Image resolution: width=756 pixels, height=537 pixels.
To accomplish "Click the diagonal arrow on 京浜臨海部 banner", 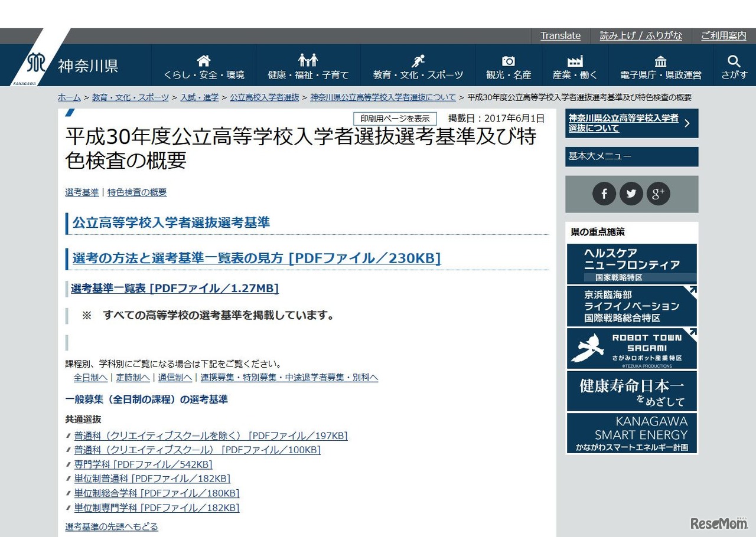I will (693, 289).
